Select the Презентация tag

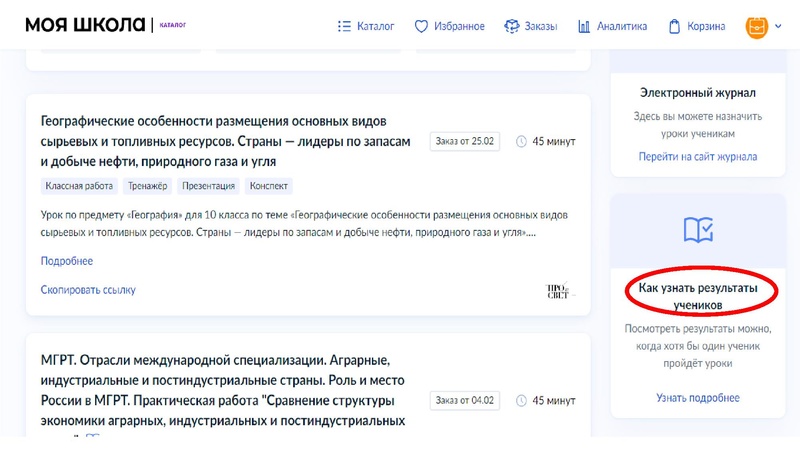tap(209, 186)
